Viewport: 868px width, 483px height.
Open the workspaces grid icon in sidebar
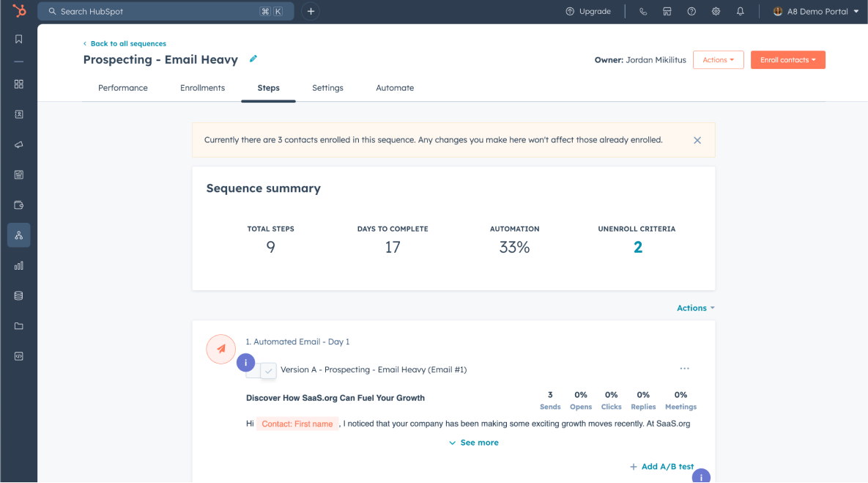(19, 84)
